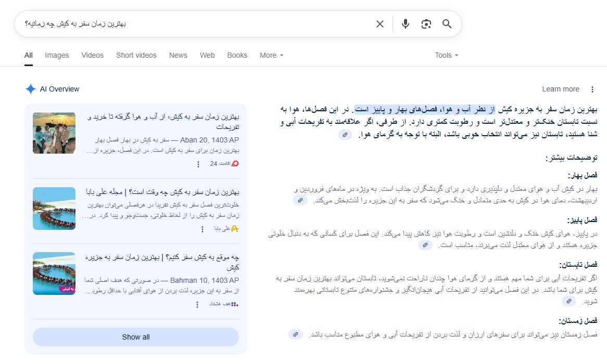Open three-dot menu on اقامت 24 result

click(198, 164)
